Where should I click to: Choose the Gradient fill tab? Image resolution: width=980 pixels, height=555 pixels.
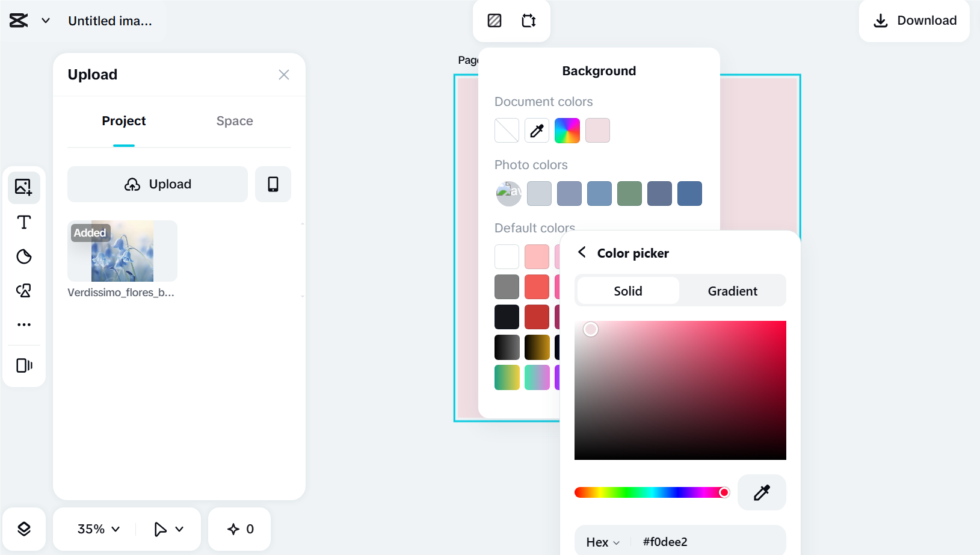click(733, 291)
